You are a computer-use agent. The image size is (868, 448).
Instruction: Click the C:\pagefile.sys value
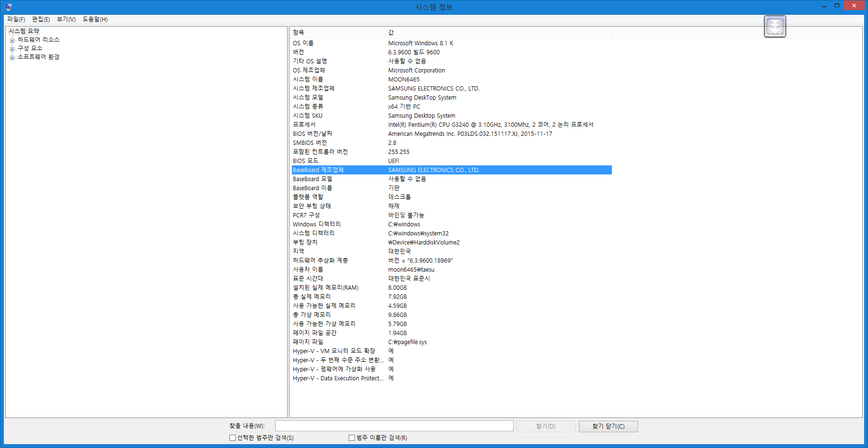(x=407, y=342)
